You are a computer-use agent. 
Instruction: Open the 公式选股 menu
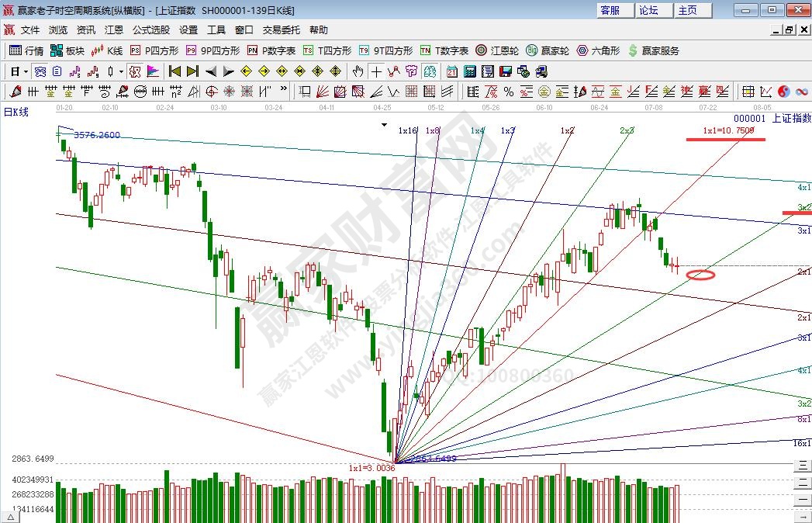click(x=151, y=30)
